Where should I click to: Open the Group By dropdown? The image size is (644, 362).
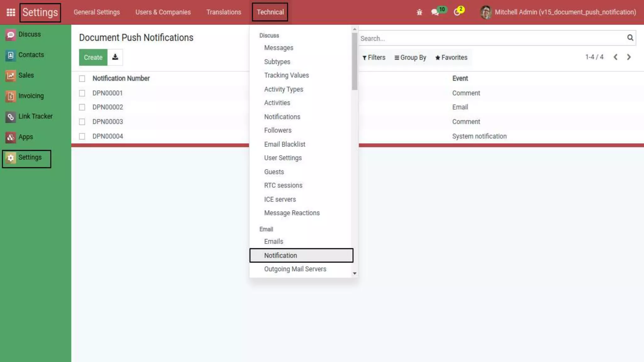(x=410, y=58)
